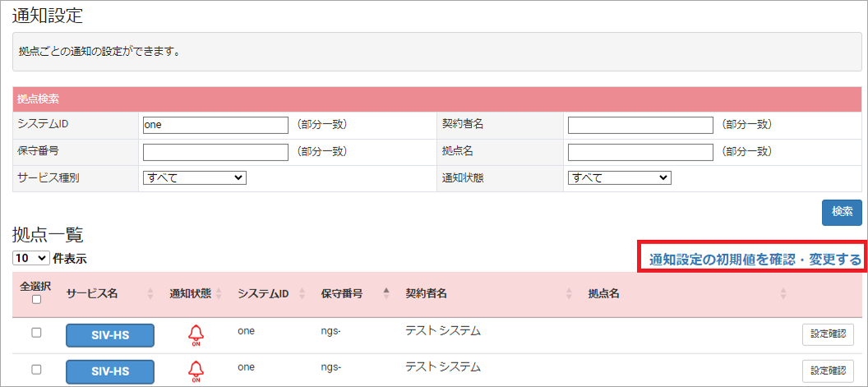This screenshot has height=387, width=868.
Task: Toggle the 保守番号 column sort arrows
Action: (386, 294)
